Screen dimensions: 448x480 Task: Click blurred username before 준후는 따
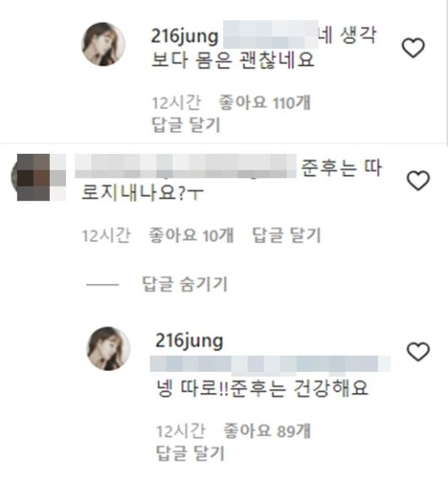coord(186,166)
